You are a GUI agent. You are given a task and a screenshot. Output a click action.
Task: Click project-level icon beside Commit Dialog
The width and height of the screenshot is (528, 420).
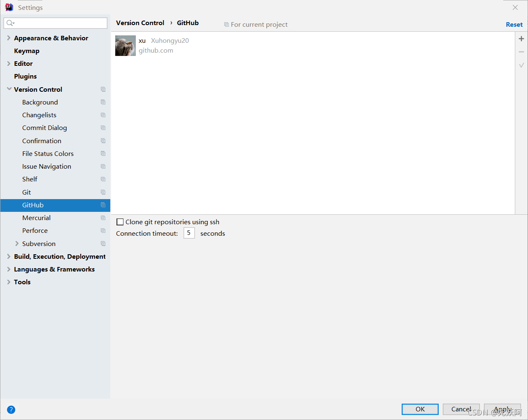tap(103, 128)
